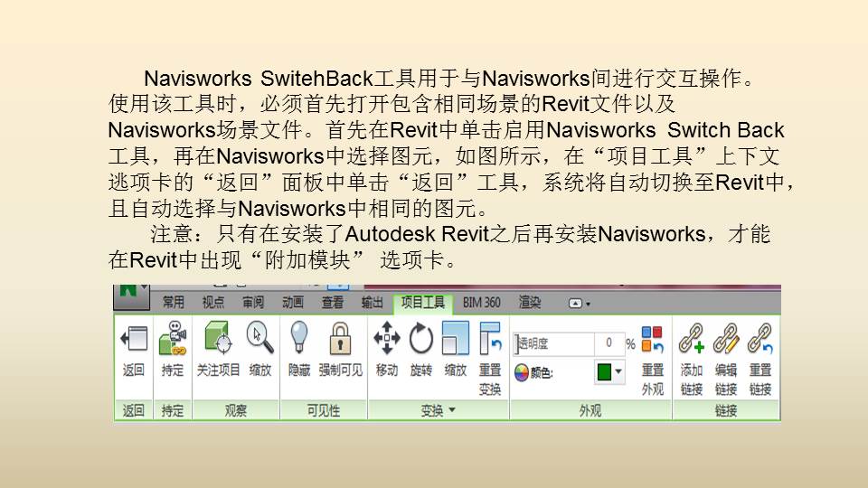The image size is (868, 488).
Task: Switch to the 查看 tab
Action: (x=333, y=302)
